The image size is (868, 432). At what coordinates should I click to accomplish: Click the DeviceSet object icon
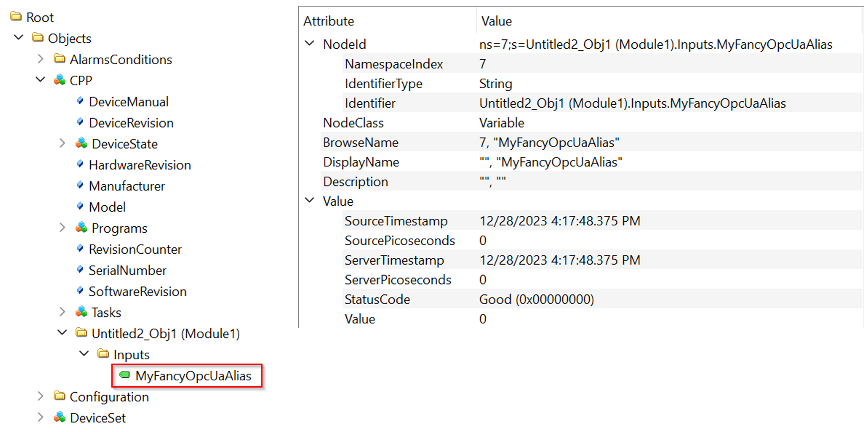pos(60,417)
